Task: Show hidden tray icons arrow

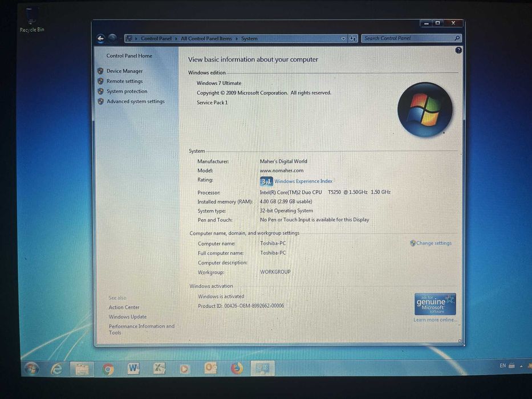Action: pyautogui.click(x=521, y=366)
